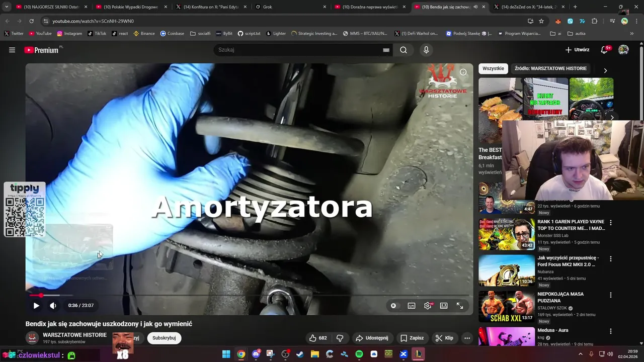Open the Chrome extensions puzzle icon
This screenshot has height=362, width=644.
(x=595, y=21)
